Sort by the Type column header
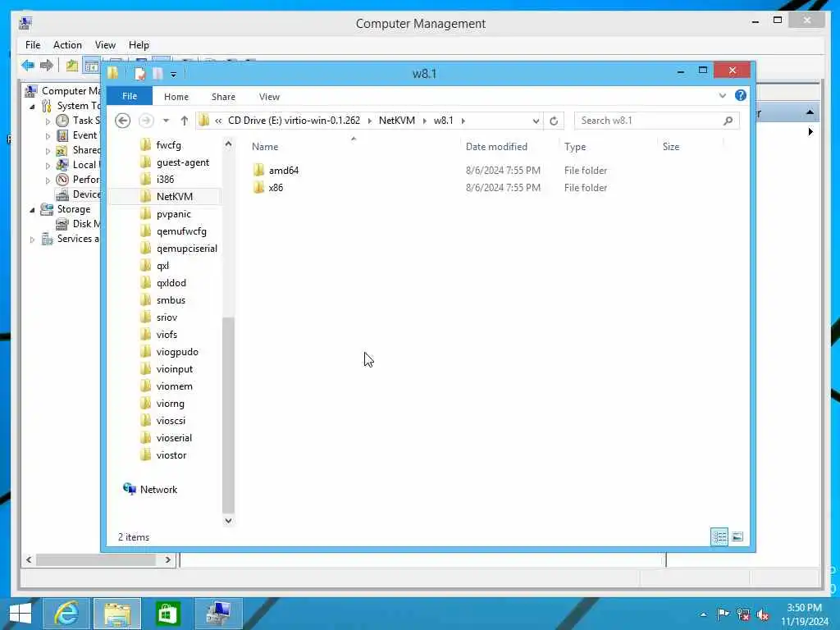The image size is (840, 630). 608,146
